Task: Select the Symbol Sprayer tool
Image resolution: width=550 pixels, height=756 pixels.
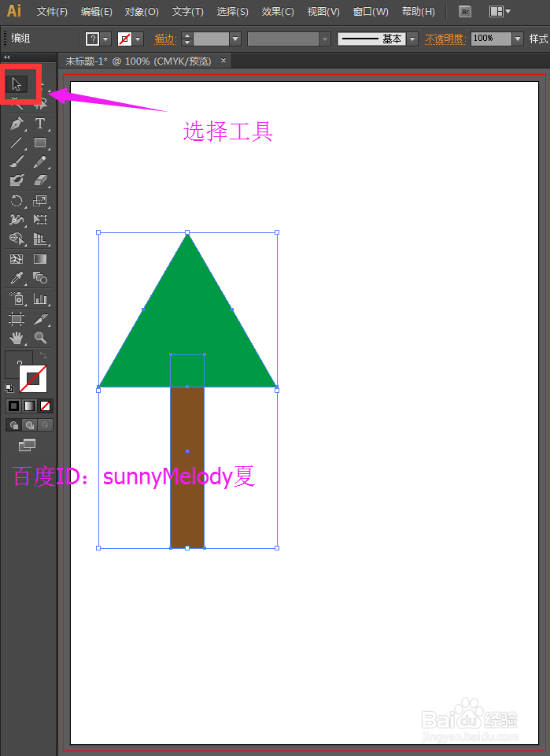Action: tap(17, 298)
